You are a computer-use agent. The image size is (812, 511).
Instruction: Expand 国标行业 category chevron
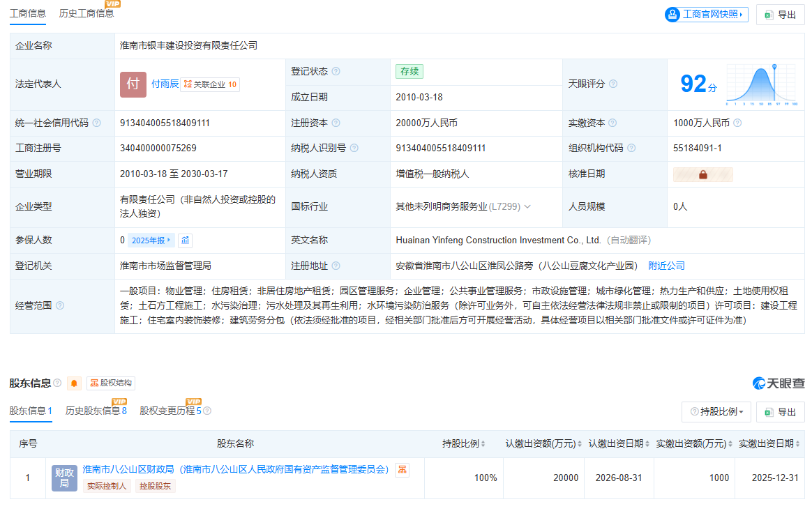(x=527, y=206)
